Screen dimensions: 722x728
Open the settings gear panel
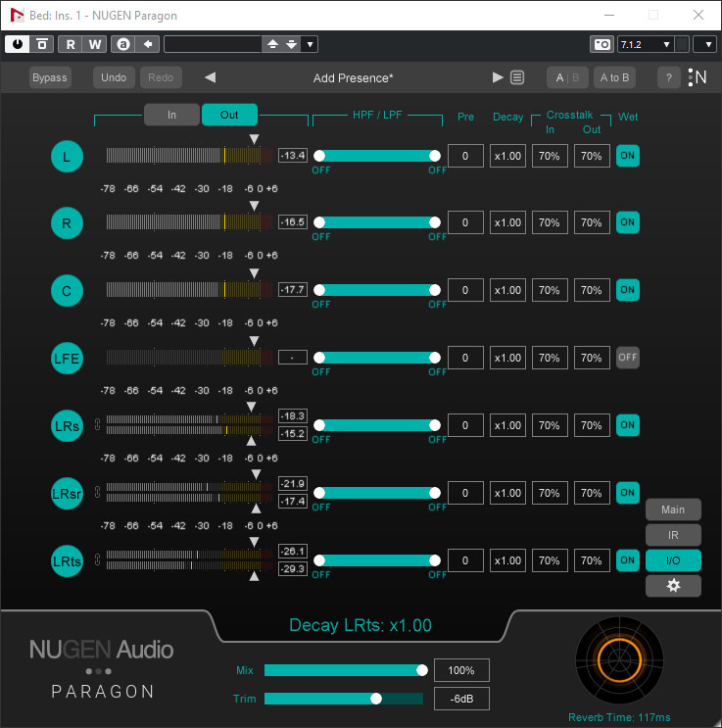(x=672, y=585)
